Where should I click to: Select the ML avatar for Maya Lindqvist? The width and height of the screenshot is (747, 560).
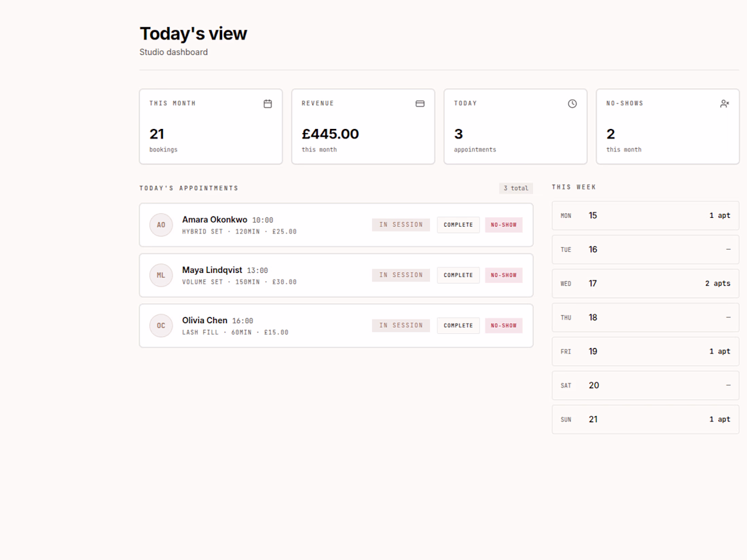pos(161,275)
